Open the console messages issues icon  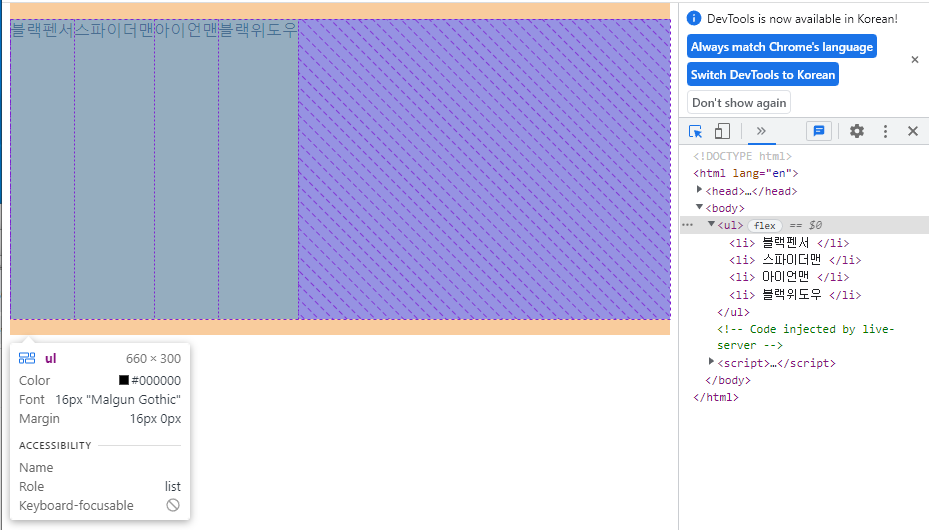(819, 131)
